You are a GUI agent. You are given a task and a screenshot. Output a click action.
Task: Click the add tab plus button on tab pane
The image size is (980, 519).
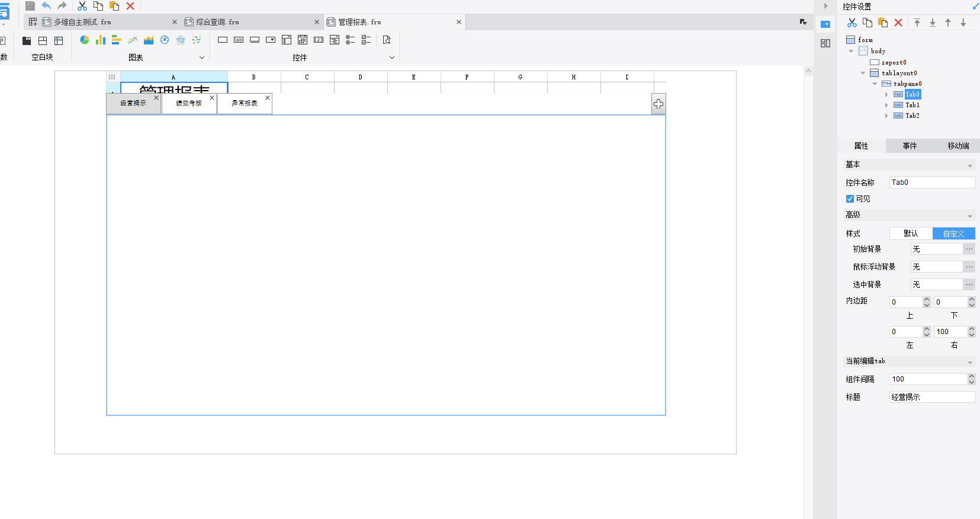click(x=658, y=104)
